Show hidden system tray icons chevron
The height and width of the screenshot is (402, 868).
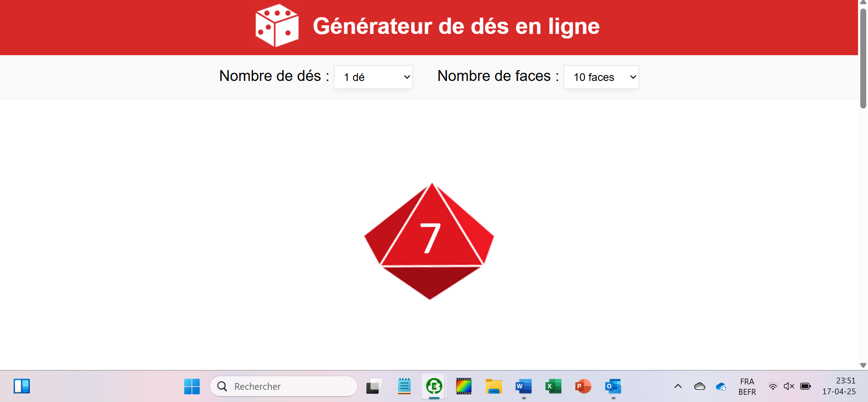click(x=678, y=386)
